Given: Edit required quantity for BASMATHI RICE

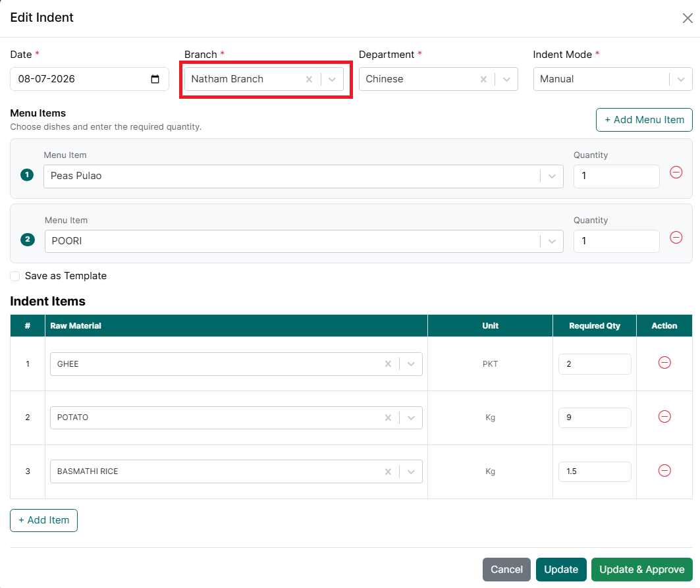Looking at the screenshot, I should [595, 471].
